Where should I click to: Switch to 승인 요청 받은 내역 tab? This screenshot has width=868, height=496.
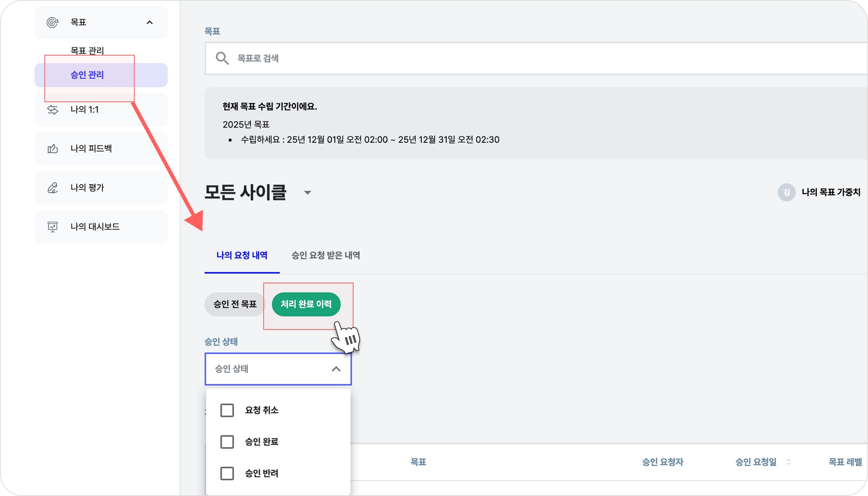click(x=325, y=255)
